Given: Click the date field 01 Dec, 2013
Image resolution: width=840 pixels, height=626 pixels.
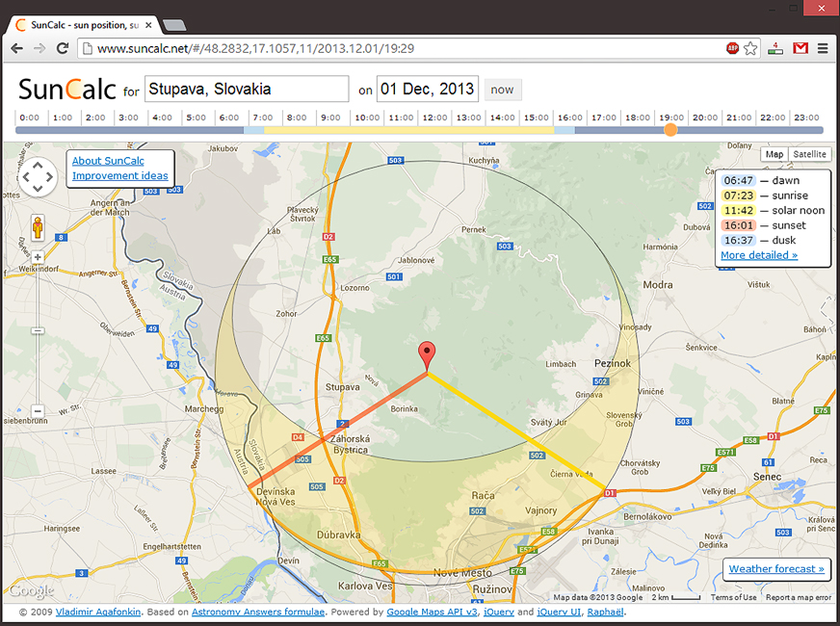Looking at the screenshot, I should [x=428, y=89].
